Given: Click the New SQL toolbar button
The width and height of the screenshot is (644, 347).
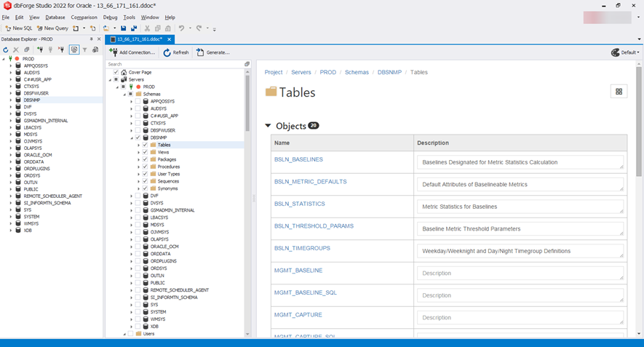Looking at the screenshot, I should (x=18, y=28).
